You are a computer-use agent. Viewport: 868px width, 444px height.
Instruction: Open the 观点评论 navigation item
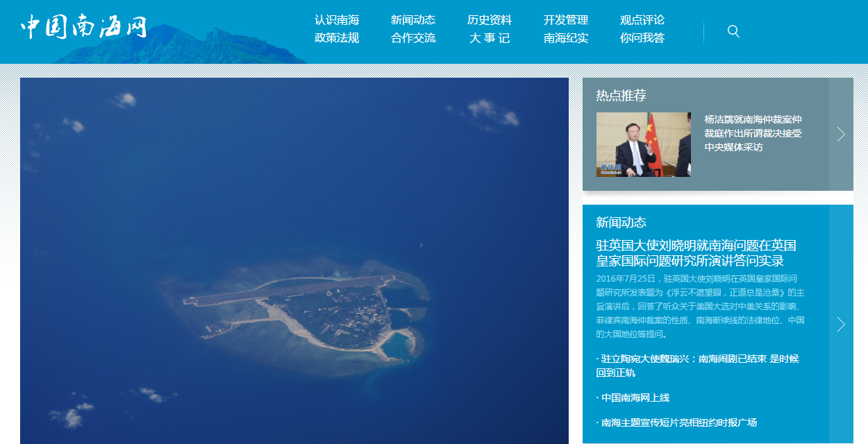(642, 20)
